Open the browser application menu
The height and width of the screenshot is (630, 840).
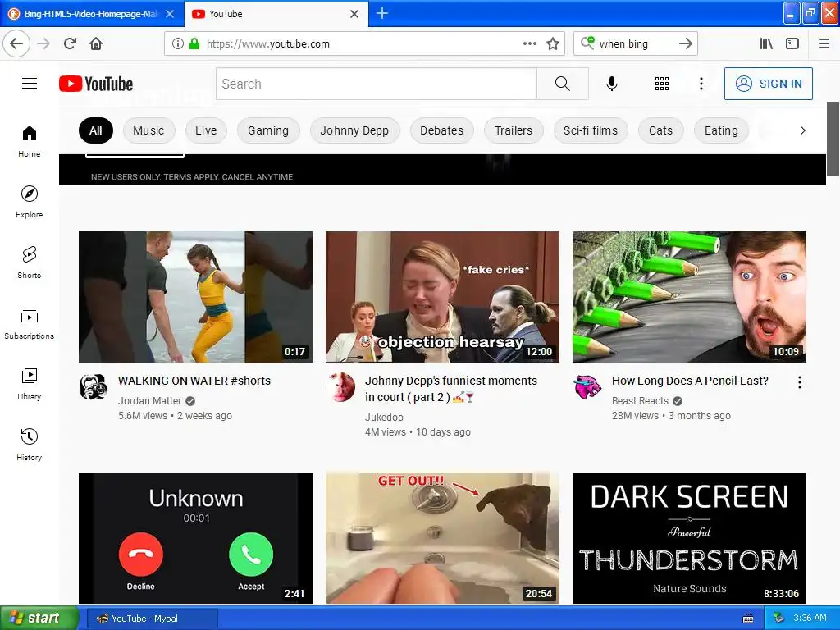(824, 44)
